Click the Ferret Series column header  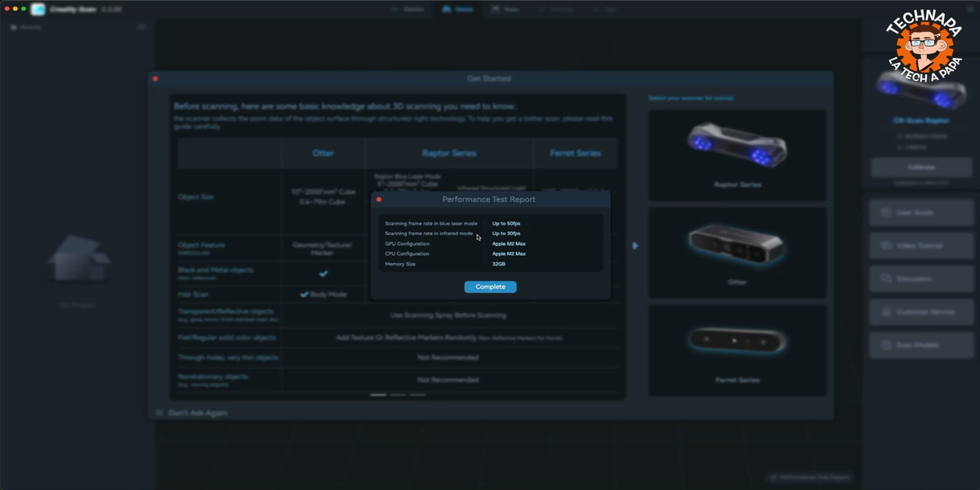[576, 153]
